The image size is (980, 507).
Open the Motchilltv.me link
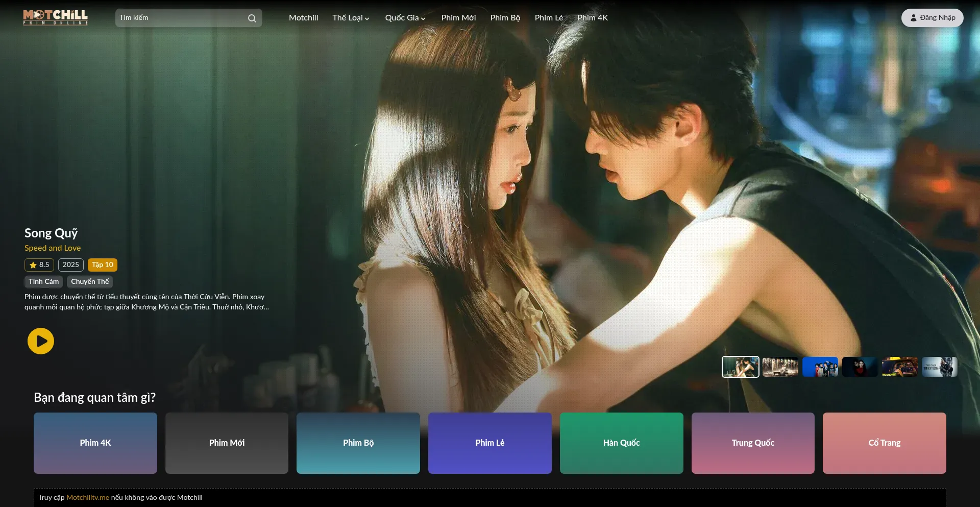[x=88, y=498]
